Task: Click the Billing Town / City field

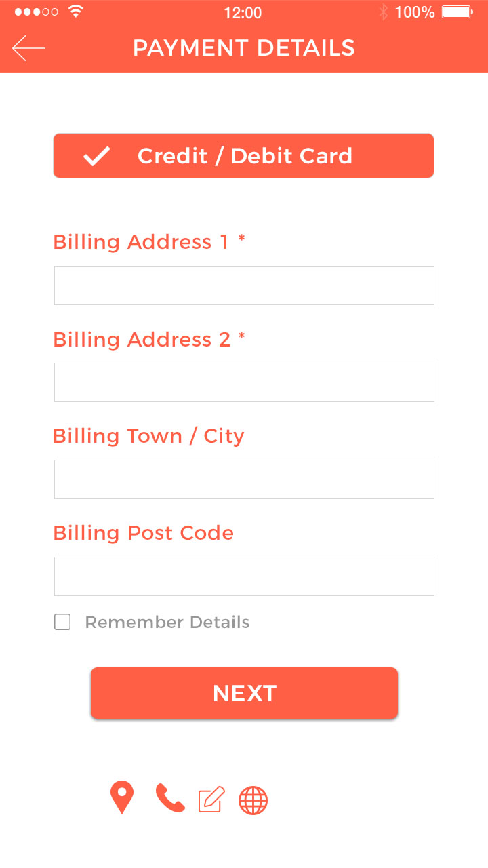Action: [x=244, y=479]
